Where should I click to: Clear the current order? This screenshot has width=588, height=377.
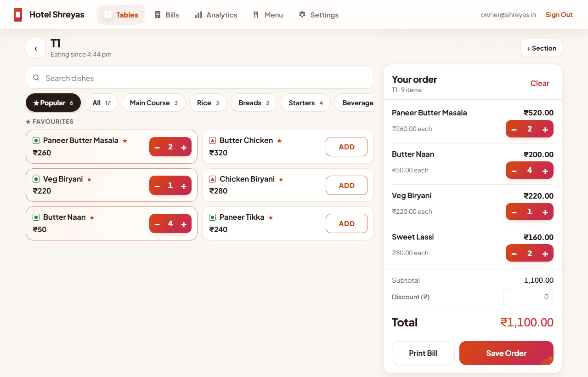point(540,83)
